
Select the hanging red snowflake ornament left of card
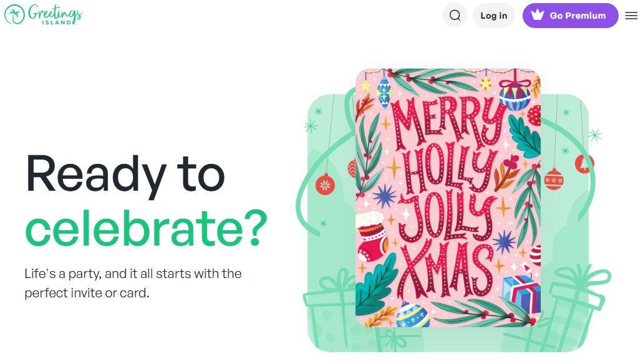[x=325, y=184]
